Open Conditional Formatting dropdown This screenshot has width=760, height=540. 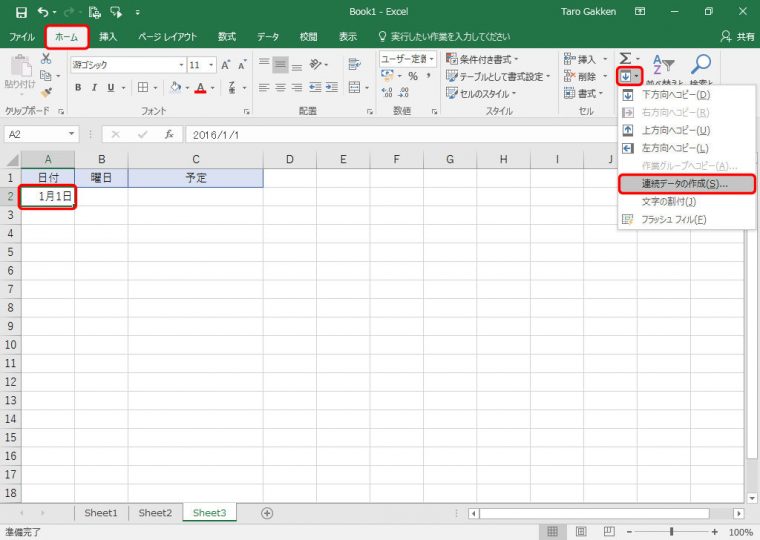(482, 59)
